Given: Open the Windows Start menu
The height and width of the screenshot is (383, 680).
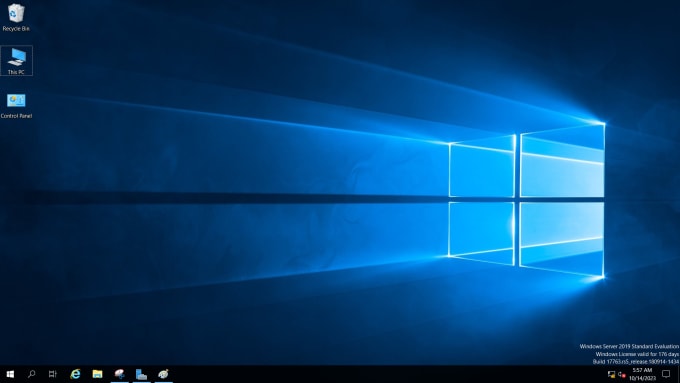Looking at the screenshot, I should 10,374.
